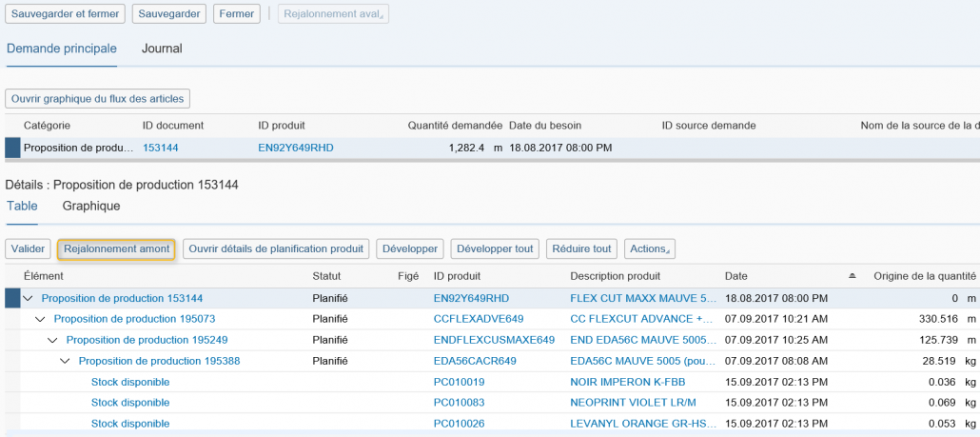Viewport: 980px width, 437px height.
Task: Open product ID ENDFLEXCUSMAXE649
Action: (495, 340)
